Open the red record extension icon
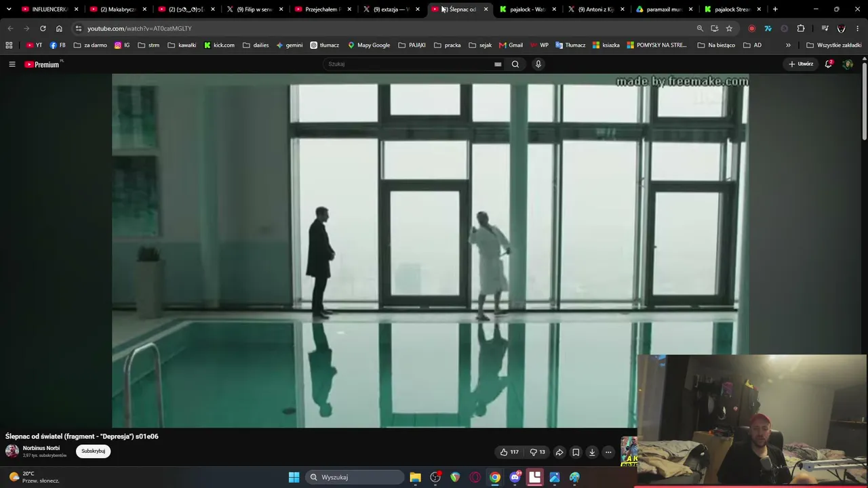This screenshot has width=868, height=488. point(751,28)
